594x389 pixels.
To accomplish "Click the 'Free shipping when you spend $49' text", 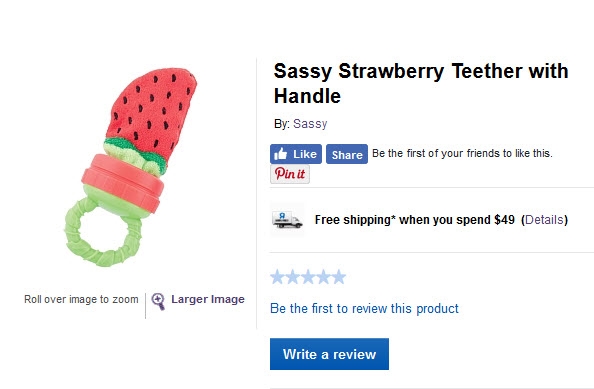I will point(414,220).
